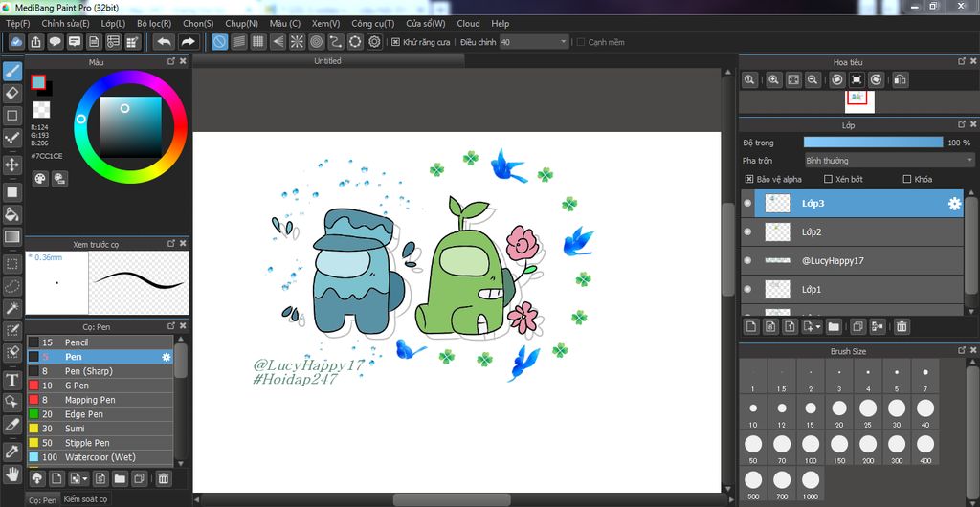Screen dimensions: 980x507
Task: Add new layer folder
Action: point(834,326)
